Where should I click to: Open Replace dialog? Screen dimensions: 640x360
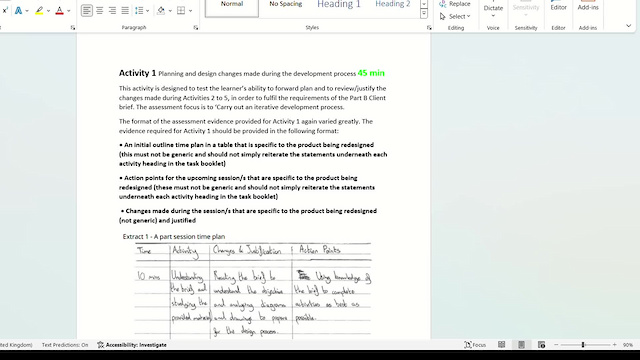[455, 4]
